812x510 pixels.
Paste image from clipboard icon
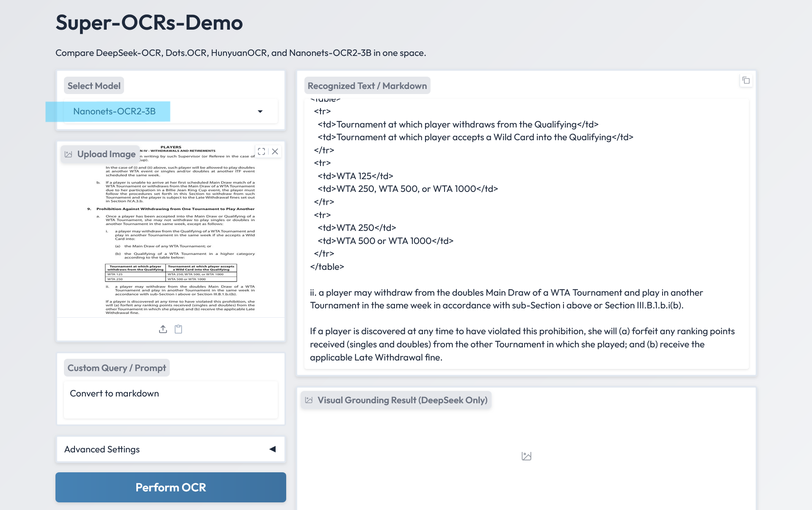pyautogui.click(x=179, y=329)
